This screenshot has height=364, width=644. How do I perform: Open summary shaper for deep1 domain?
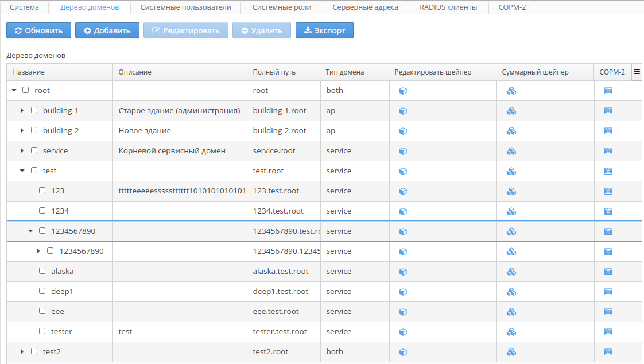511,292
